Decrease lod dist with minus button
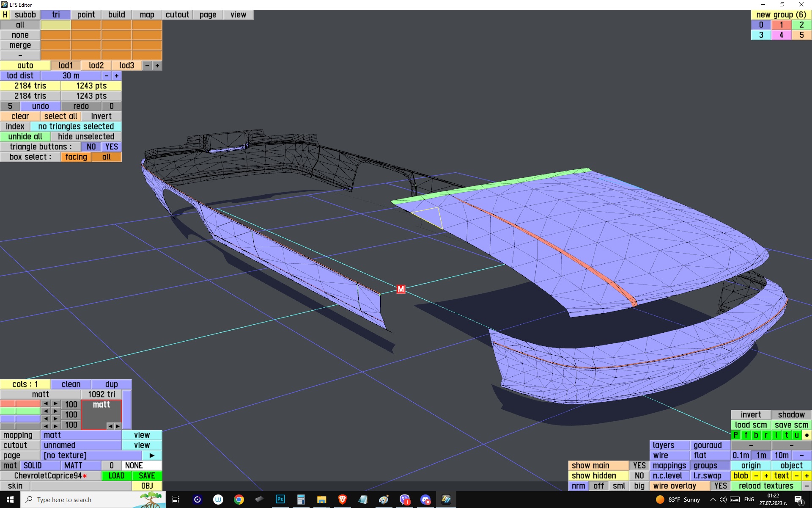This screenshot has width=812, height=508. click(107, 76)
